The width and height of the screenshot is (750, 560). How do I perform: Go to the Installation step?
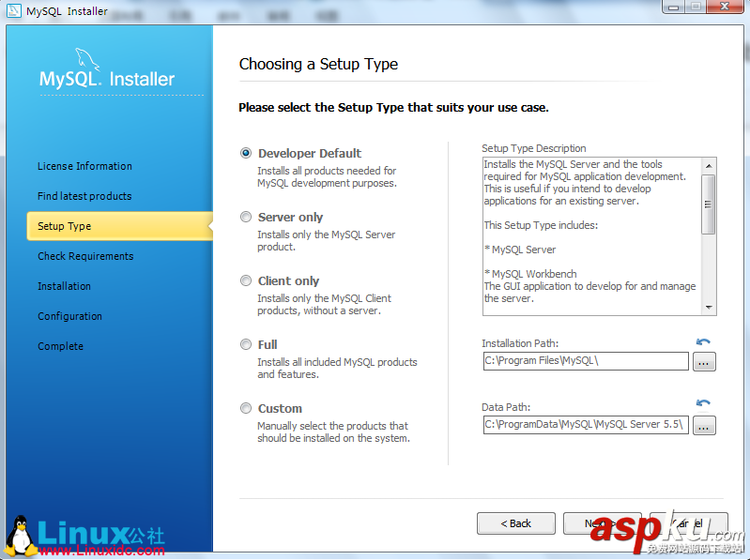click(64, 286)
